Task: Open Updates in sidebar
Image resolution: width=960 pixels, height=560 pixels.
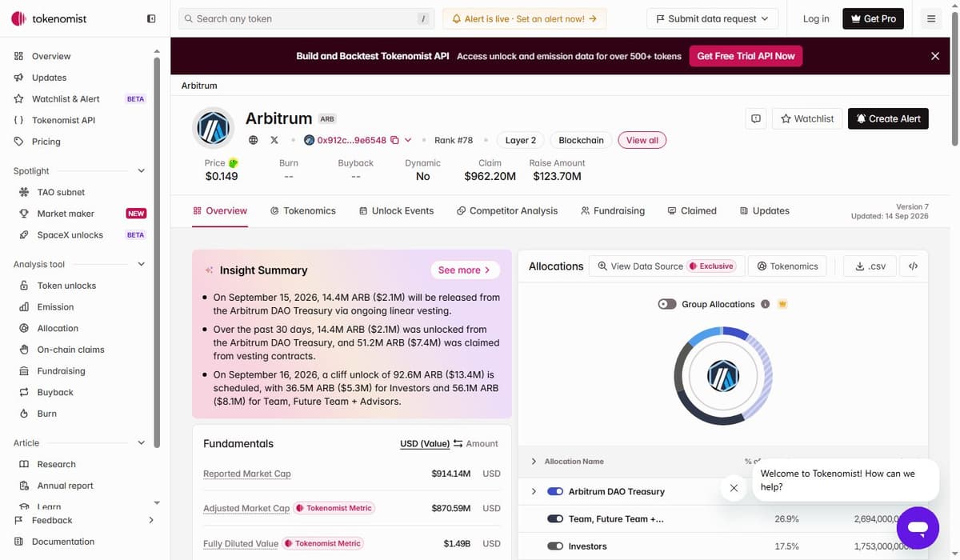Action: click(49, 78)
